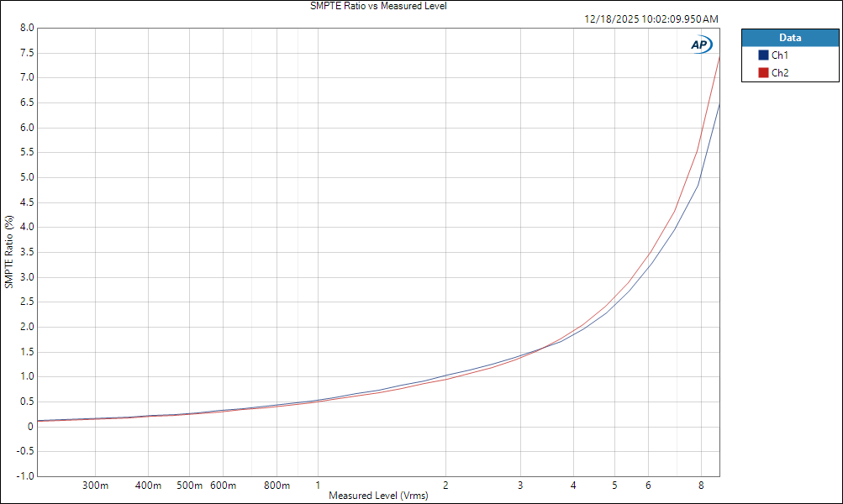Click the 8.0 label on the Y-axis
Screen dimensions: 843x504
point(27,28)
